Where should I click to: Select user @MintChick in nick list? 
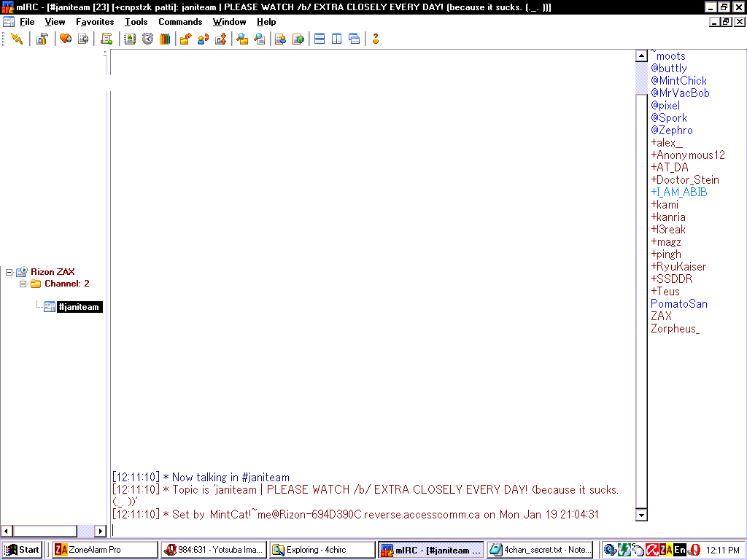point(678,81)
